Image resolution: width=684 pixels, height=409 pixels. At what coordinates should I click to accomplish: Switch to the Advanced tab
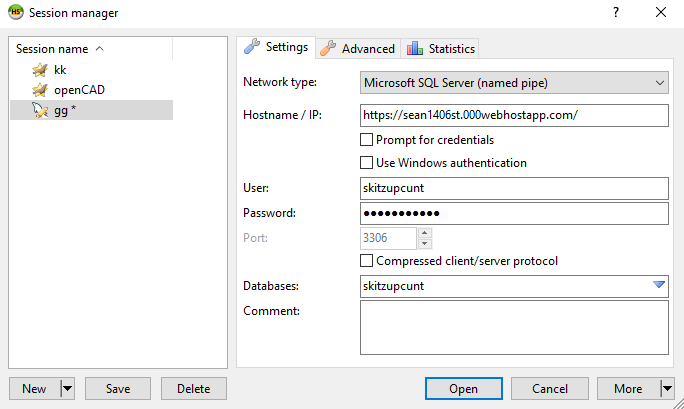[x=357, y=49]
